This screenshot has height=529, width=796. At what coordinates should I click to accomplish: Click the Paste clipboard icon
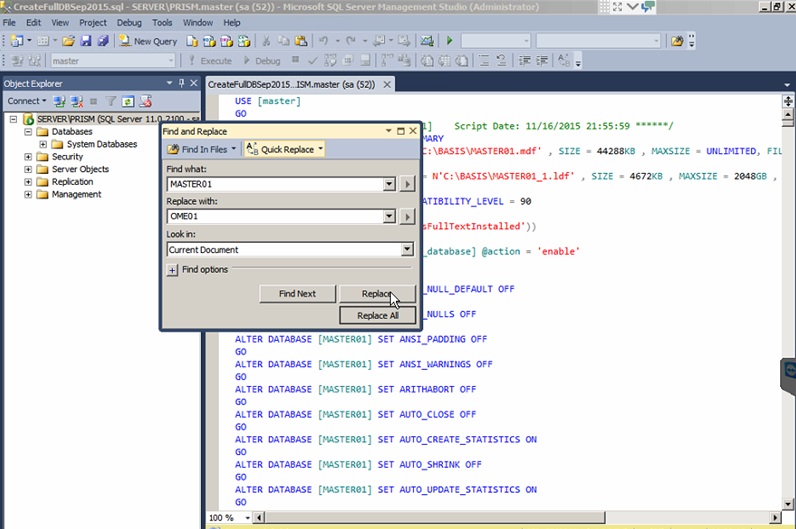pos(301,41)
